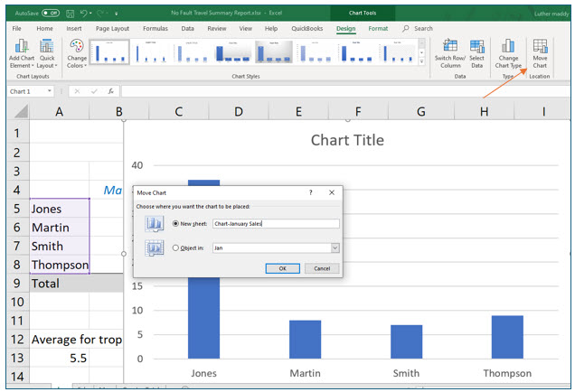Viewport: 575px width, 392px height.
Task: Click the formula bar Cancel X icon
Action: (x=77, y=91)
